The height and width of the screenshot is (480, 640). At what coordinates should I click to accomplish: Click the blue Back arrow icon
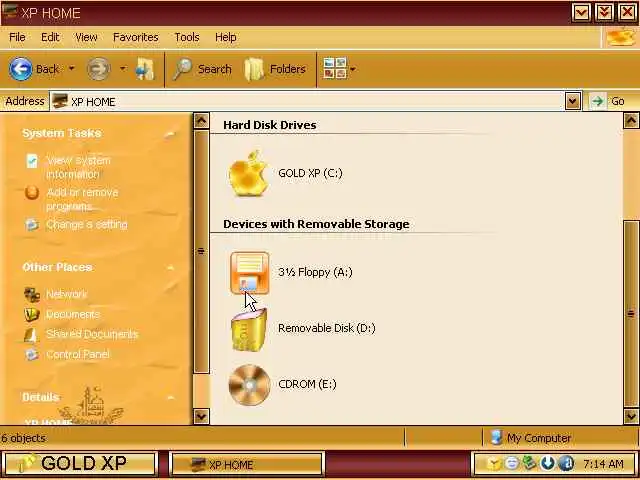[20, 69]
